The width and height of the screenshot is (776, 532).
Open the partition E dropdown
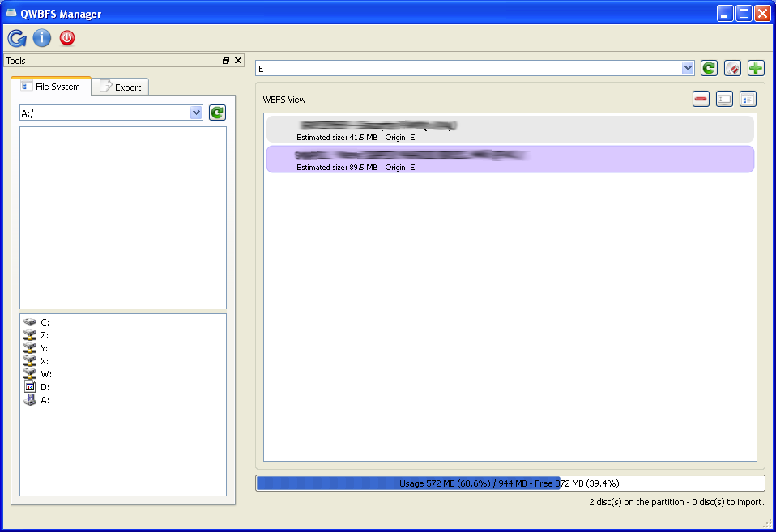(x=688, y=68)
